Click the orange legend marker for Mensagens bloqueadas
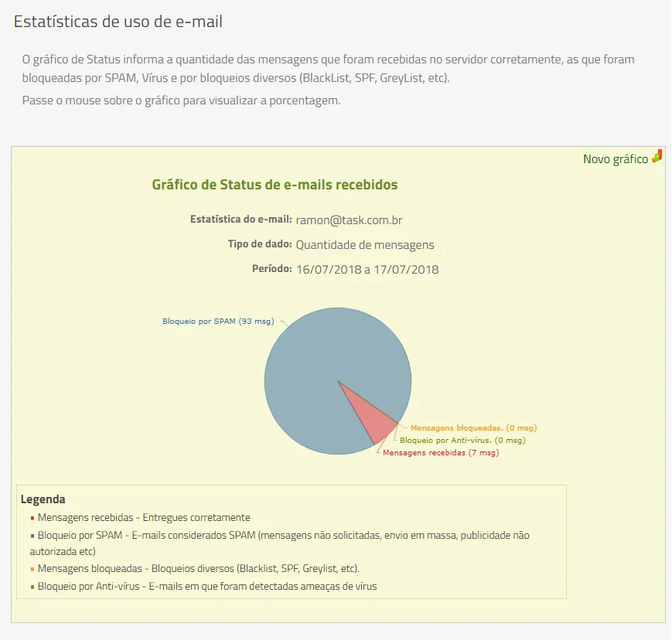The width and height of the screenshot is (672, 640). pos(32,570)
